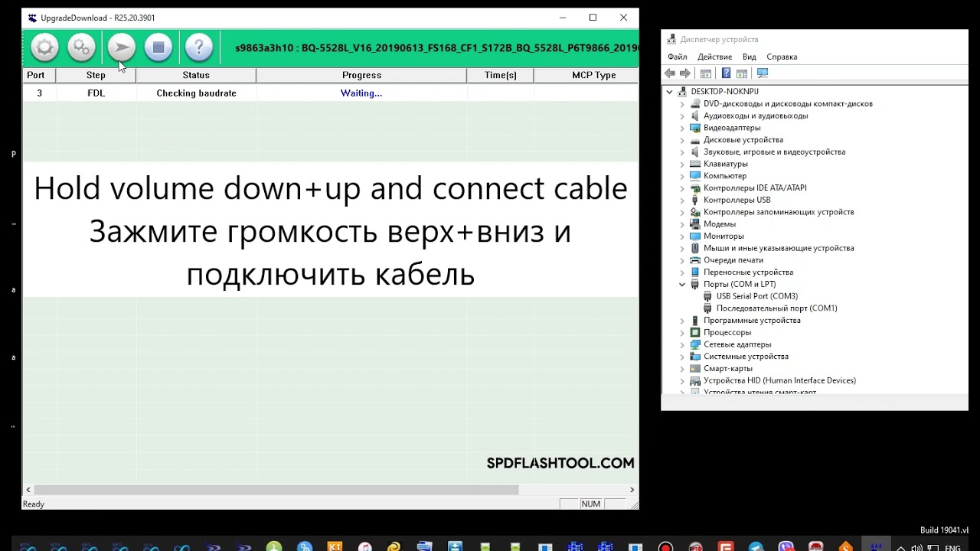Toggle action pane icon in Device Manager
980x551 pixels.
coord(742,73)
